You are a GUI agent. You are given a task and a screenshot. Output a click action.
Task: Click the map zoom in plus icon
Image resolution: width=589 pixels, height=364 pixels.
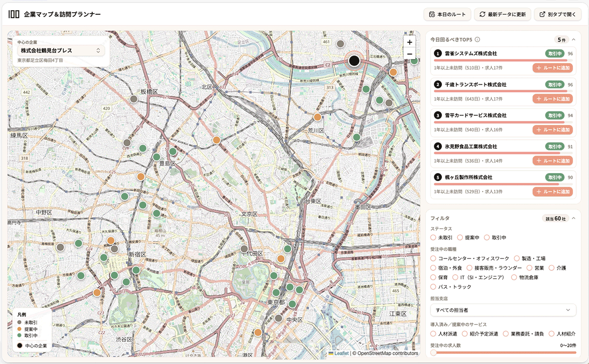(x=410, y=42)
